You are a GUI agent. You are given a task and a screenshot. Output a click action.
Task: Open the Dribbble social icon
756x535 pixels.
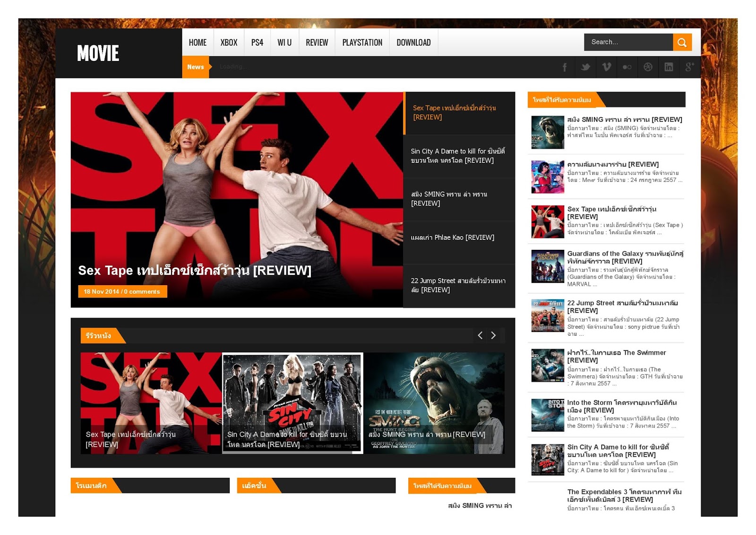click(x=648, y=67)
